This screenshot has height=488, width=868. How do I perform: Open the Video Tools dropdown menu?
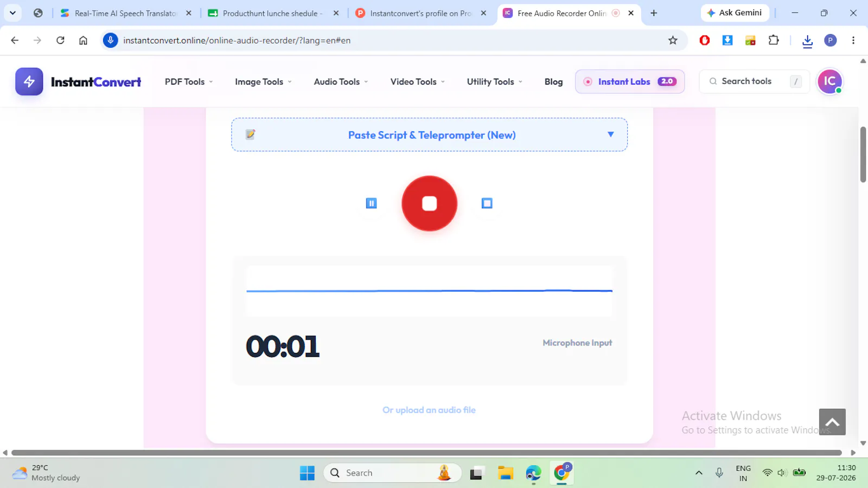(x=417, y=81)
